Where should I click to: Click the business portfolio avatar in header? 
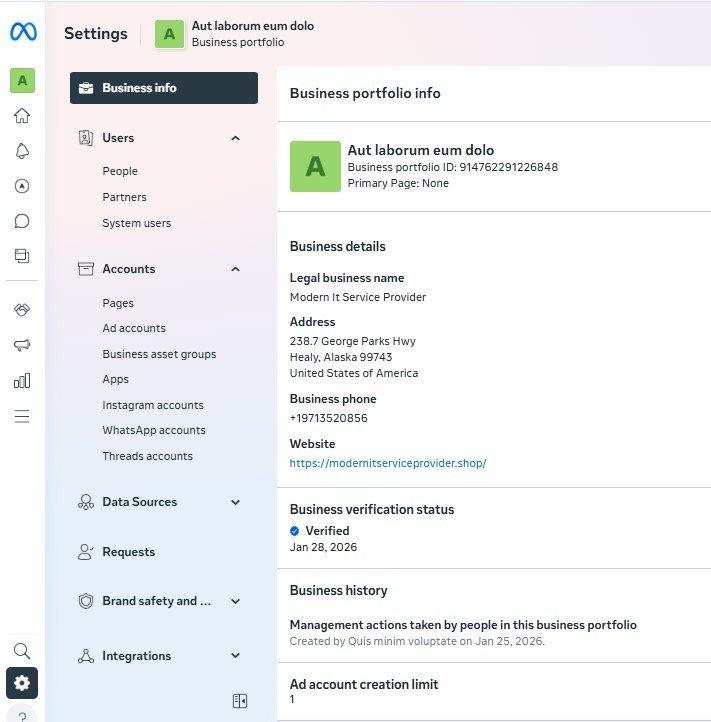(169, 34)
